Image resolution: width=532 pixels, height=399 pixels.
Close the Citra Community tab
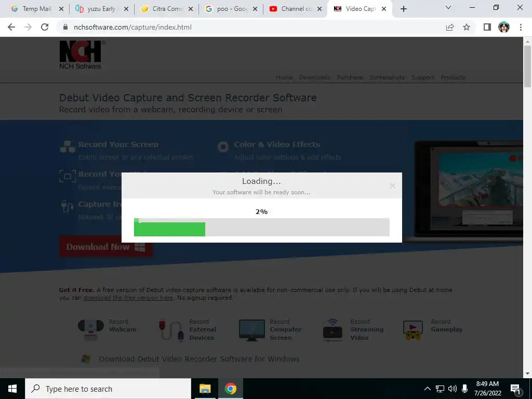pos(191,9)
